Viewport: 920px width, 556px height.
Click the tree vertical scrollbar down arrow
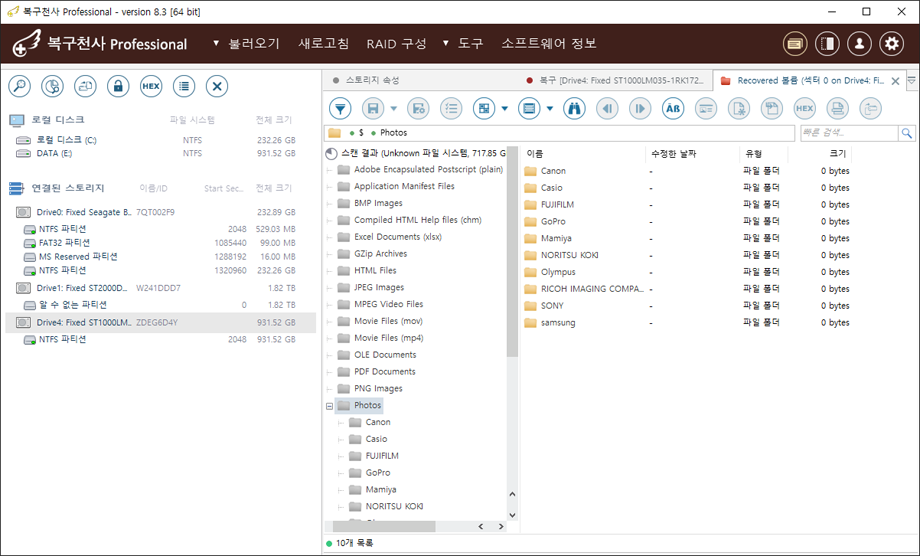(512, 515)
